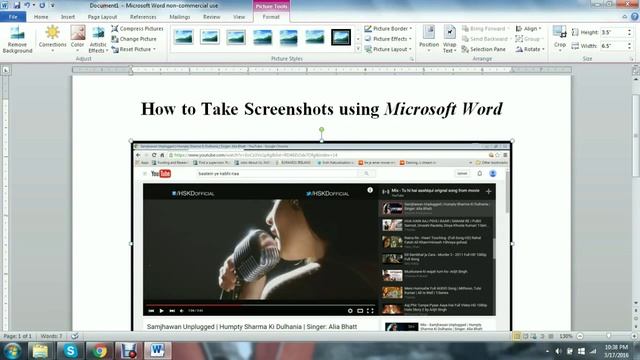
Task: Switch to the Insert tab
Action: pyautogui.click(x=68, y=17)
